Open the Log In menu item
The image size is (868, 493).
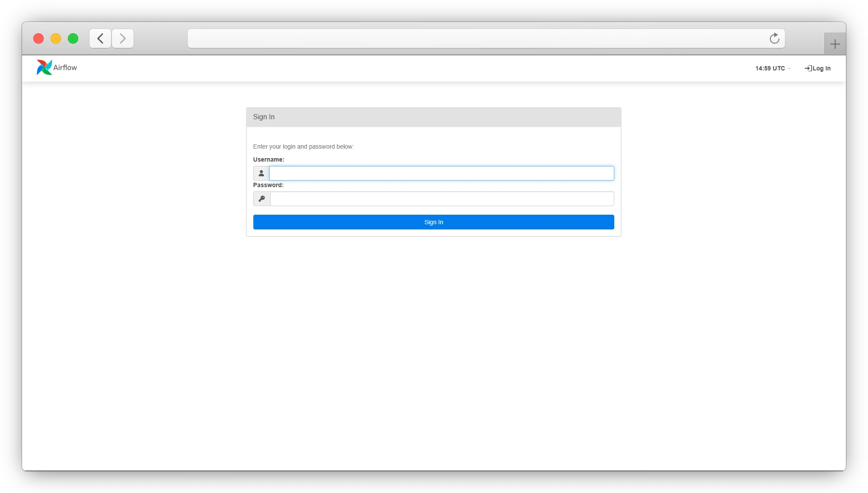pyautogui.click(x=820, y=68)
